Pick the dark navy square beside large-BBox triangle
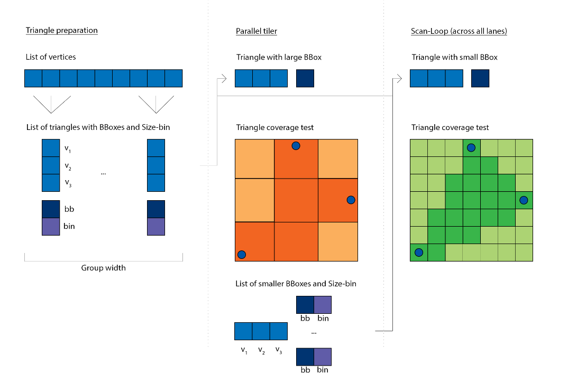 (x=306, y=79)
